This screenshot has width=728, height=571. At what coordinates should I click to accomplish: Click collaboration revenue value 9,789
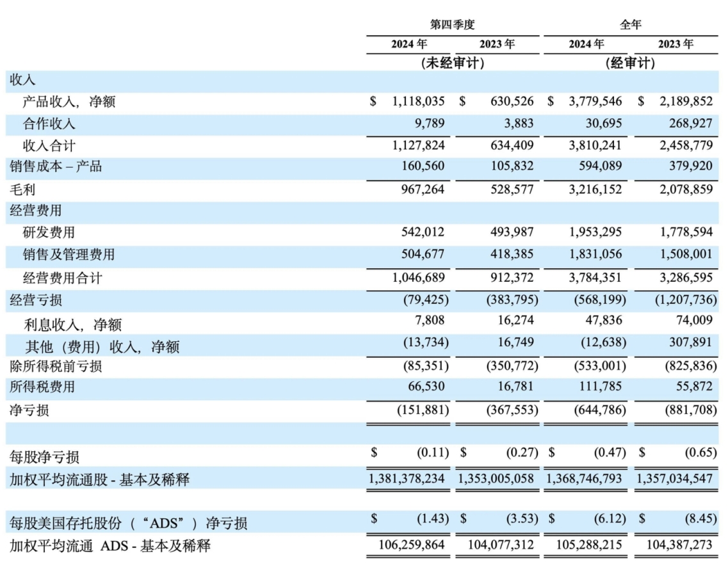coord(430,124)
